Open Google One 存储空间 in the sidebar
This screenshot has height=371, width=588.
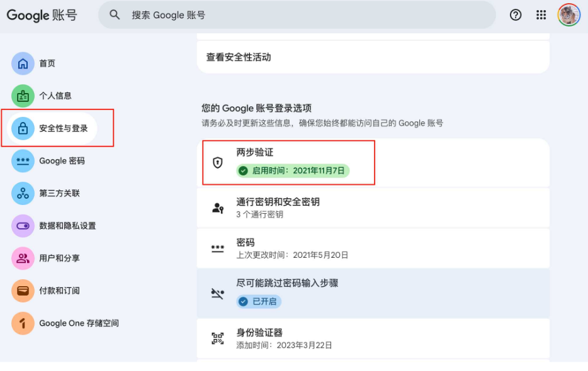(79, 323)
